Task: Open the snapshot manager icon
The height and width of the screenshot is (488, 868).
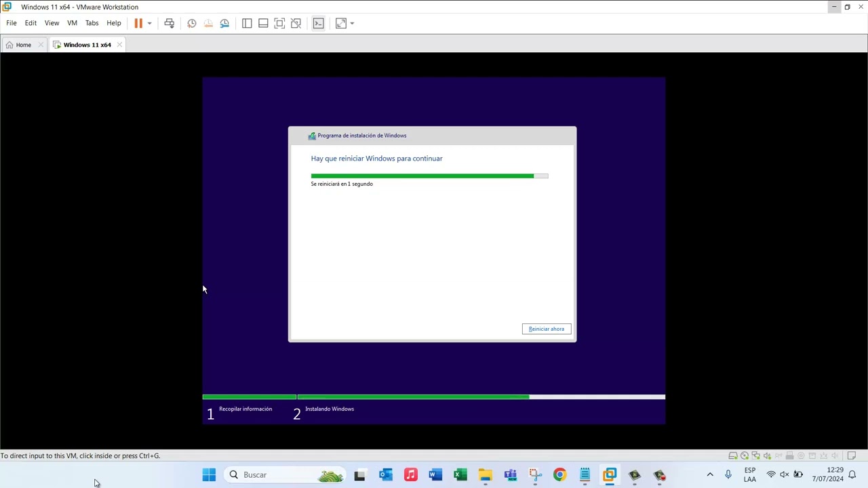Action: (224, 23)
